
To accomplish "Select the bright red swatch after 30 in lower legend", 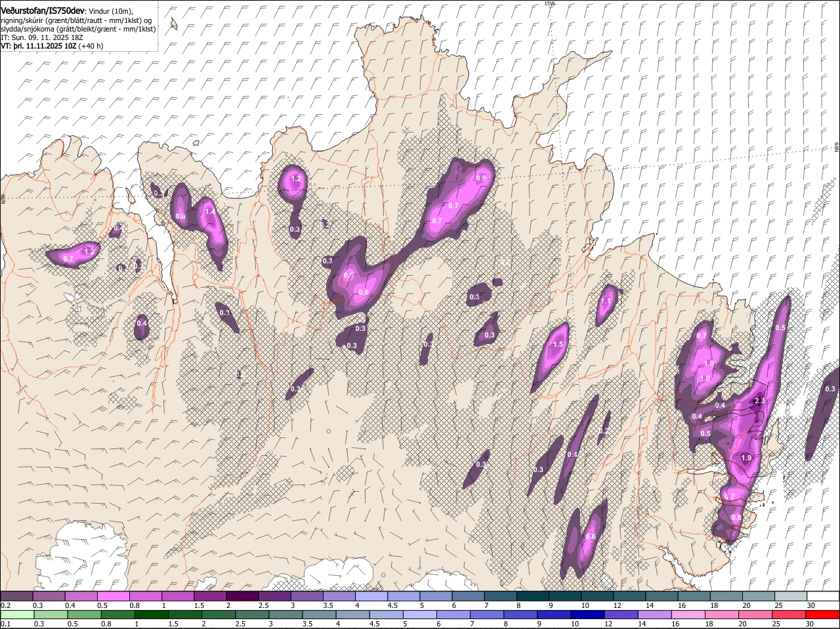I will [x=824, y=615].
